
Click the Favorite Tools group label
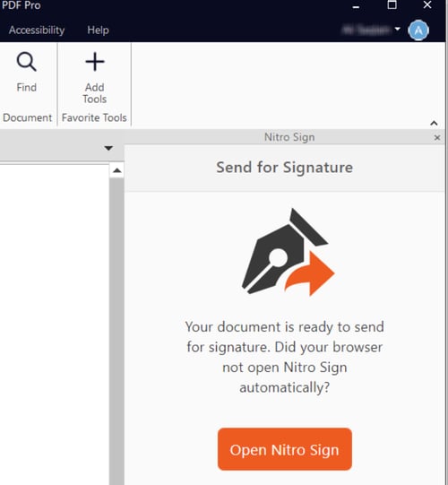tap(94, 117)
